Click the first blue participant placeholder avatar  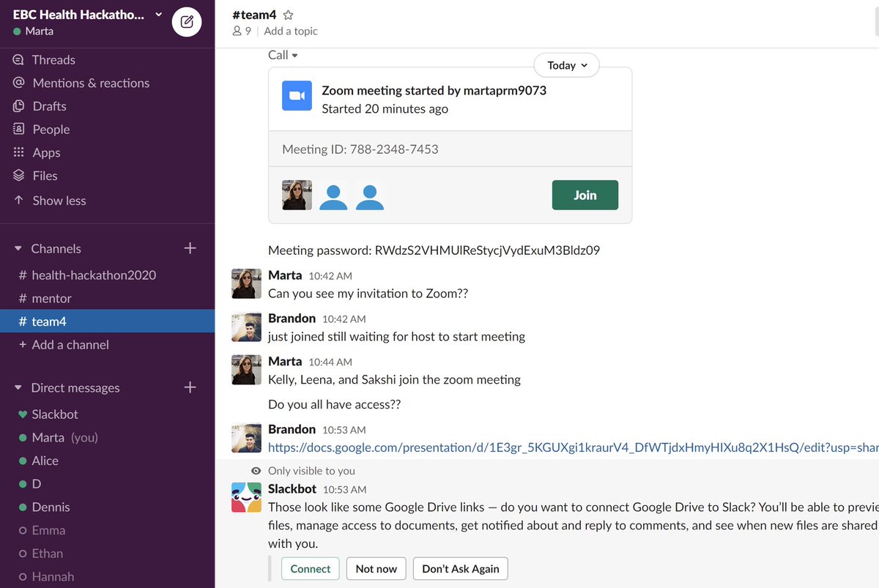(x=333, y=196)
